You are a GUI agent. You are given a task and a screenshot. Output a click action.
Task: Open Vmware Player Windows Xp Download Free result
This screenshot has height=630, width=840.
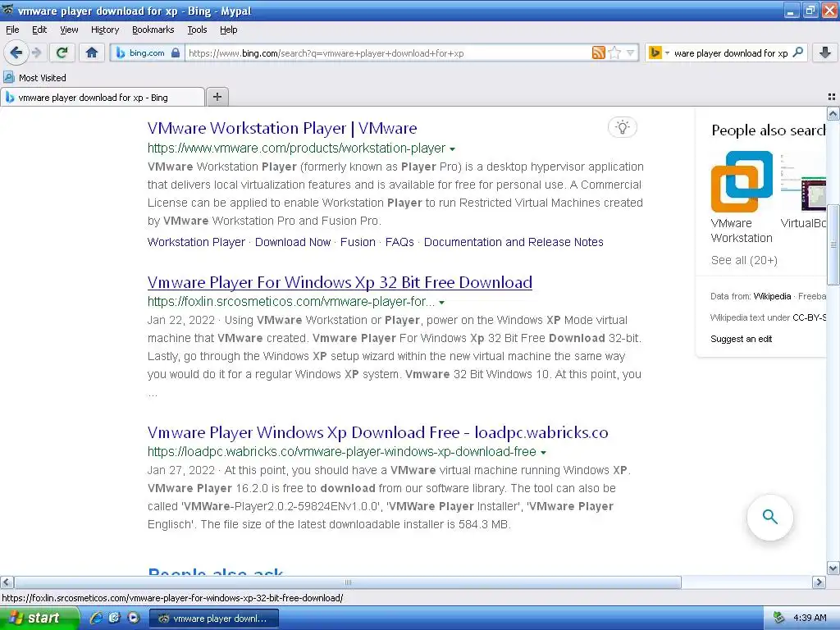tap(377, 432)
